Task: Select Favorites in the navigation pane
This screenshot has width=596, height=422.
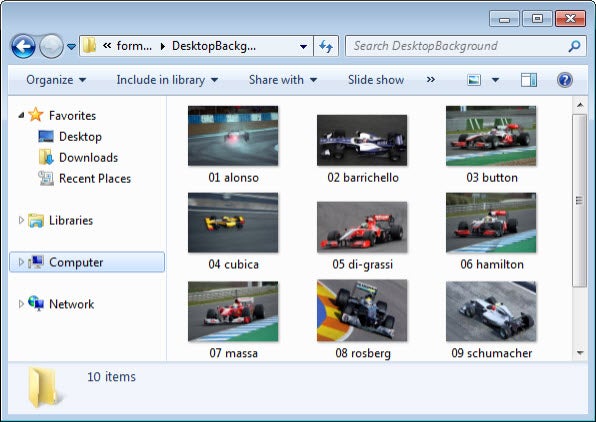Action: [x=72, y=116]
